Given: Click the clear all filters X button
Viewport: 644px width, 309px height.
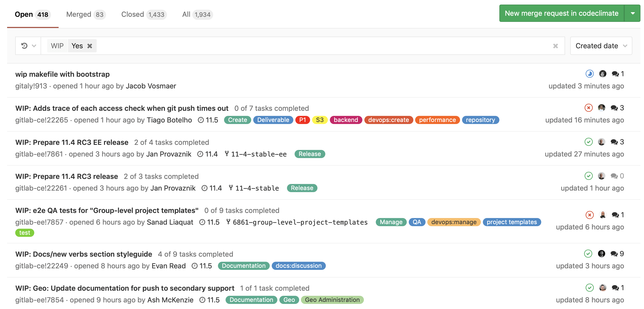Looking at the screenshot, I should (x=555, y=46).
